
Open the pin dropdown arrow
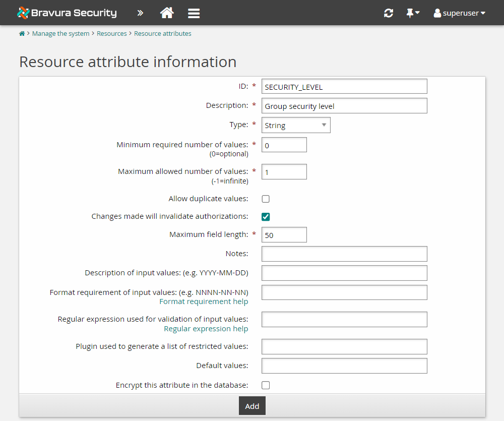pos(417,13)
